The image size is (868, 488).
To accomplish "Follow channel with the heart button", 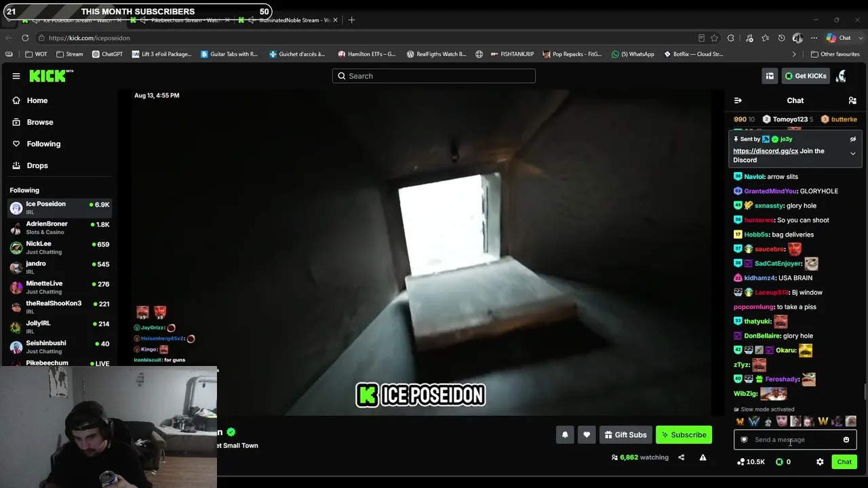I will pos(587,435).
